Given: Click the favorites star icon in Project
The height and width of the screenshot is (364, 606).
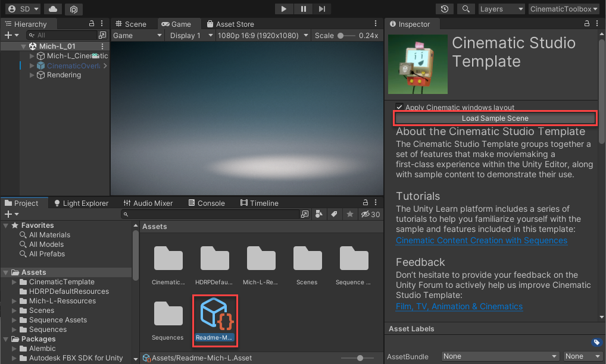Looking at the screenshot, I should click(350, 214).
